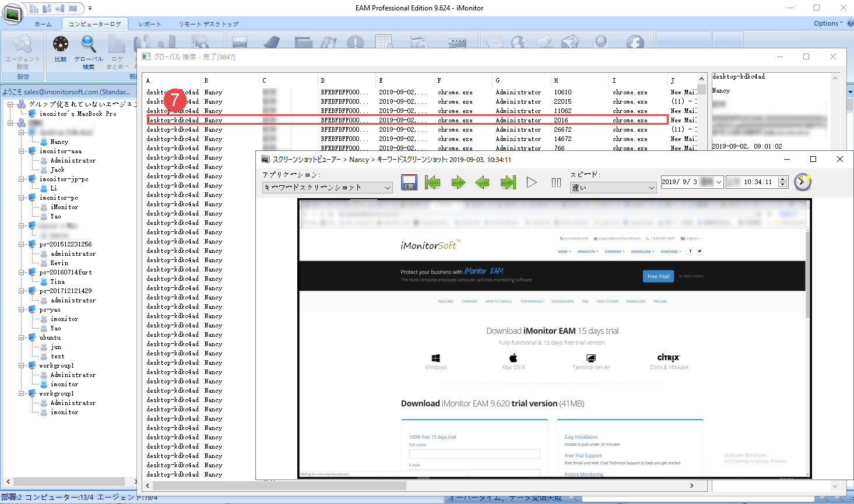Select pc-201712121429 in the tree
This screenshot has height=504, width=854.
[66, 291]
